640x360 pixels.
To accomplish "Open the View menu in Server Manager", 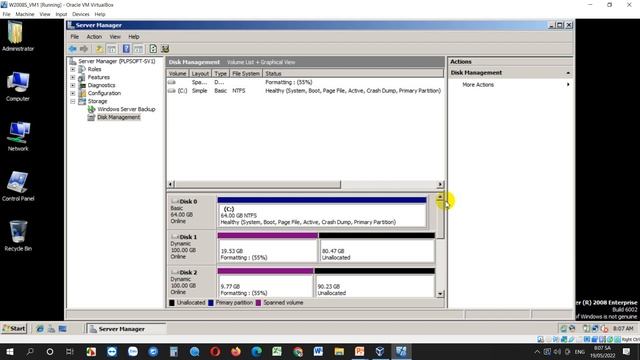I will coord(115,37).
